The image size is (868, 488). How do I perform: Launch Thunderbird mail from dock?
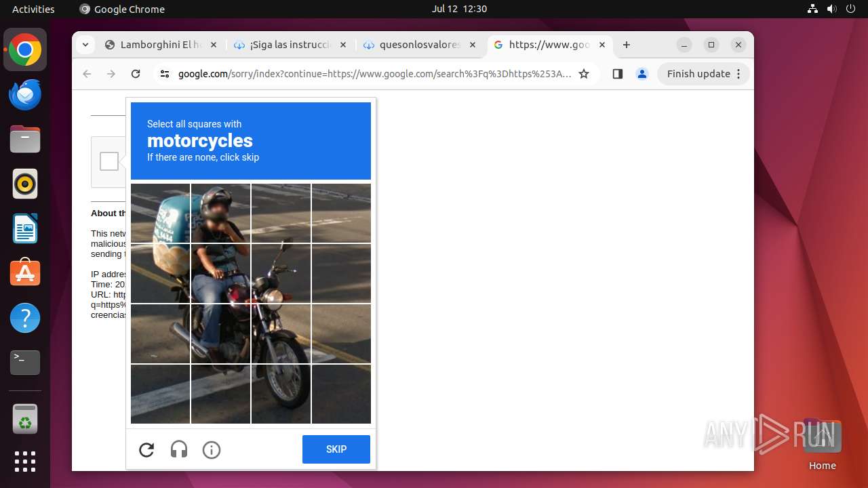click(x=25, y=95)
